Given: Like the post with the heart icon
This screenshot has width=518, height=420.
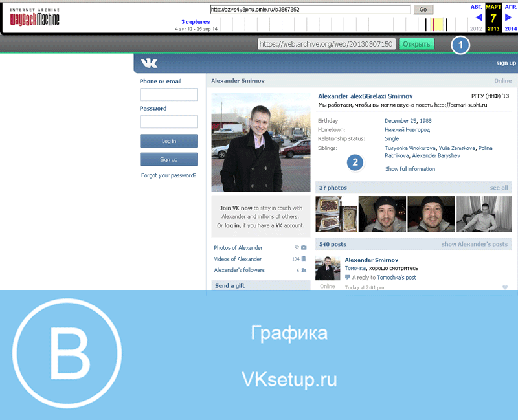Looking at the screenshot, I should [505, 287].
